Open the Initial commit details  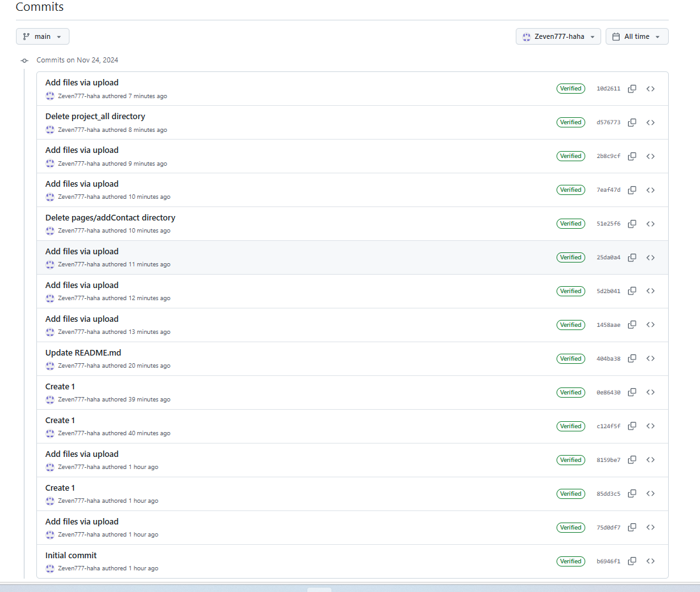tap(71, 555)
